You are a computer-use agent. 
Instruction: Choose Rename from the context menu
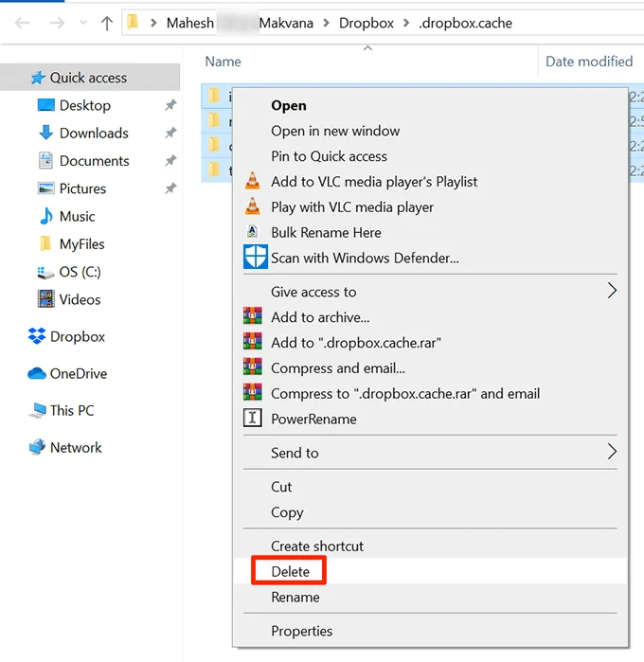pyautogui.click(x=430, y=597)
